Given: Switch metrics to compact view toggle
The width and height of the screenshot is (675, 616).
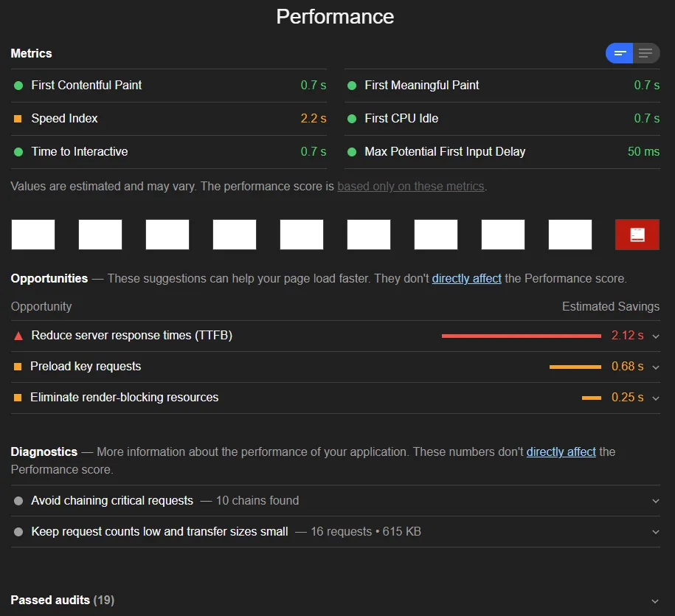Looking at the screenshot, I should click(x=620, y=53).
